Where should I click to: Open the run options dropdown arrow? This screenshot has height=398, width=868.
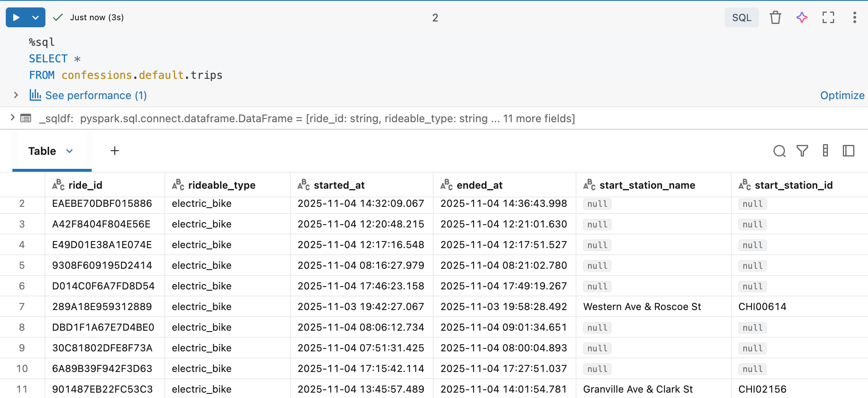36,17
